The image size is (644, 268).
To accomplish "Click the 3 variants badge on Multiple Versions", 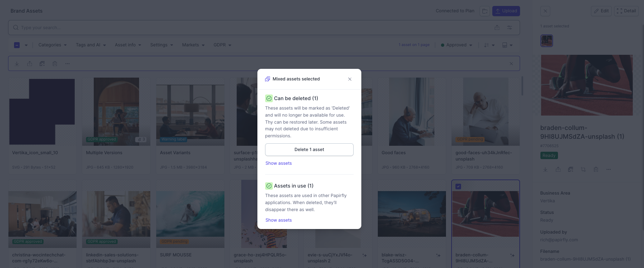I will click(141, 139).
